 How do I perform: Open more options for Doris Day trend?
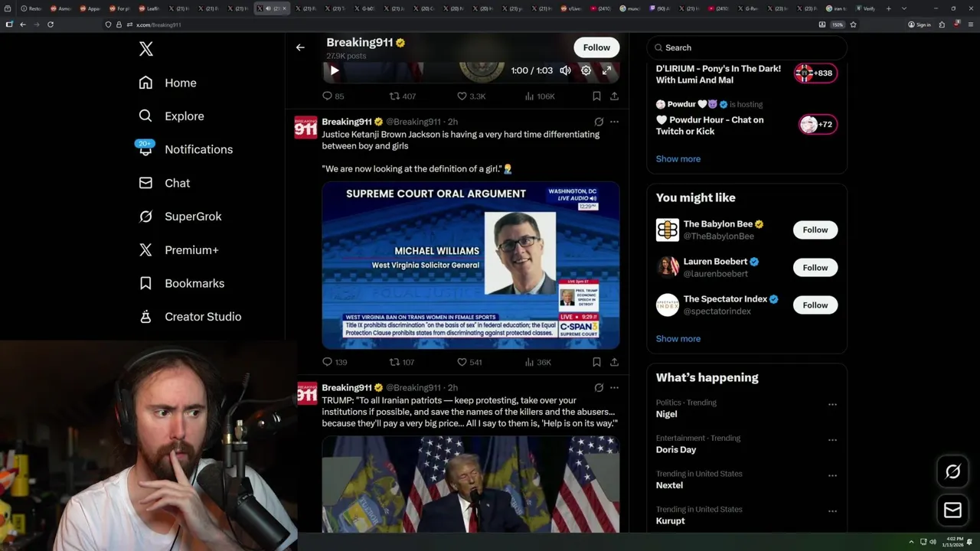[x=832, y=440]
